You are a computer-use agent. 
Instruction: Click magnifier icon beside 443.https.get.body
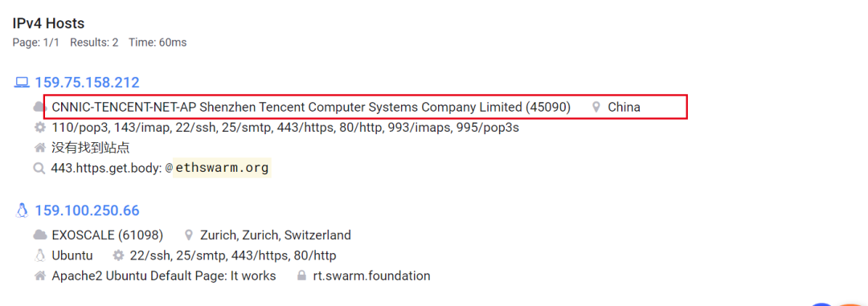click(x=39, y=168)
